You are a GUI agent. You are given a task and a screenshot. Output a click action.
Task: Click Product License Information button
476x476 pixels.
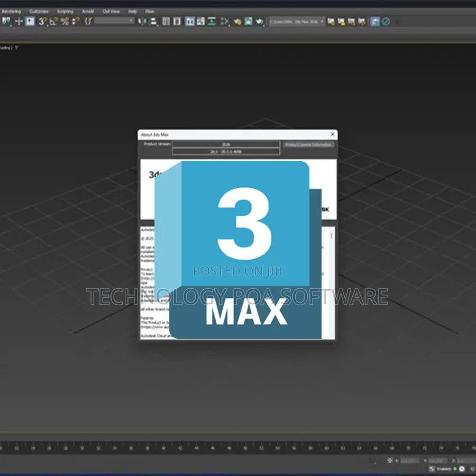(x=308, y=144)
